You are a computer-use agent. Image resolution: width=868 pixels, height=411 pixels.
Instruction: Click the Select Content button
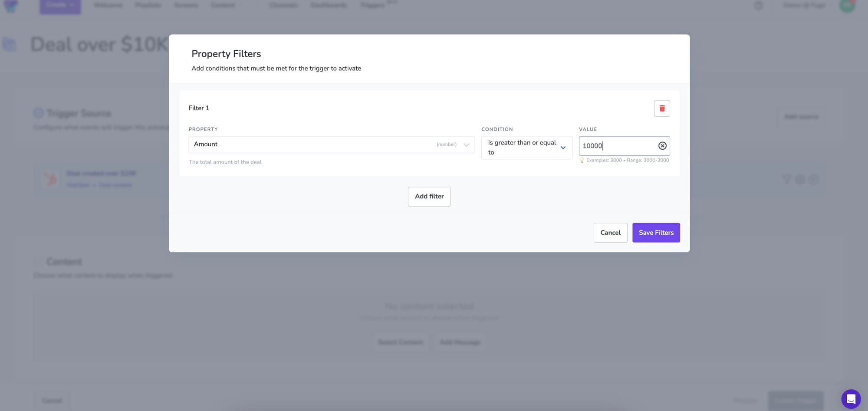[400, 342]
